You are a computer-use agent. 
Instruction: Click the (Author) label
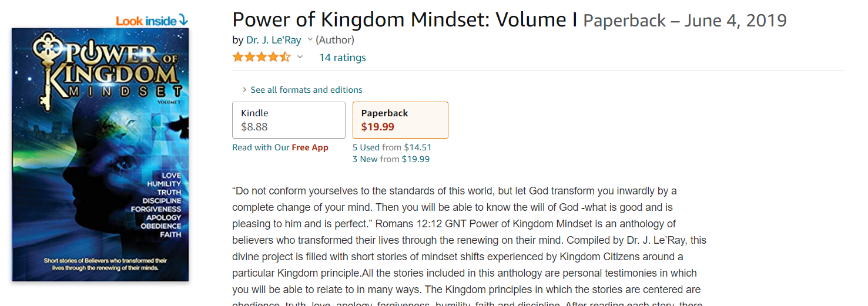point(335,40)
